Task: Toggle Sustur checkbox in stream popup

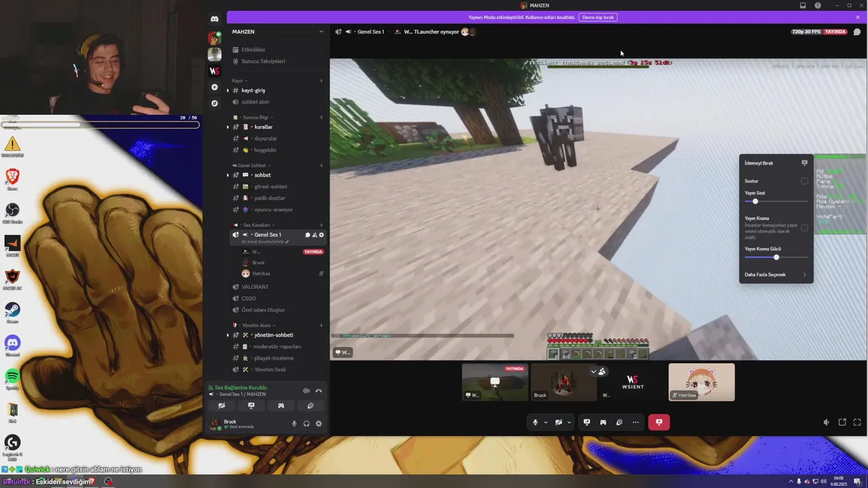Action: coord(804,181)
